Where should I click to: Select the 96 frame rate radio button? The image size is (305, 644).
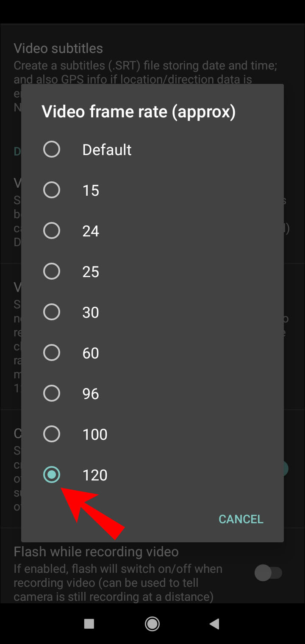pos(52,394)
